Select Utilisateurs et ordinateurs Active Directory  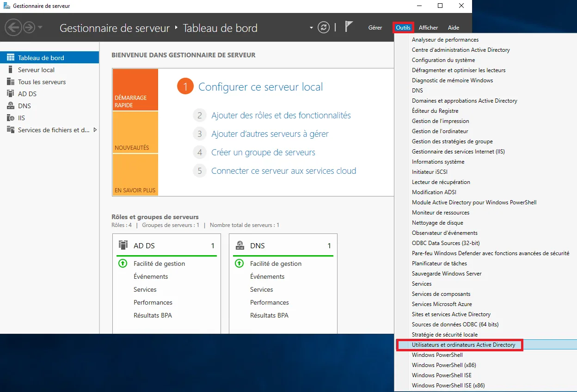486,345
